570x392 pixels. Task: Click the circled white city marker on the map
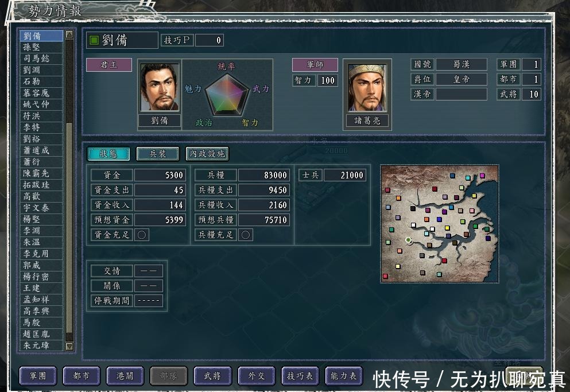click(x=408, y=240)
